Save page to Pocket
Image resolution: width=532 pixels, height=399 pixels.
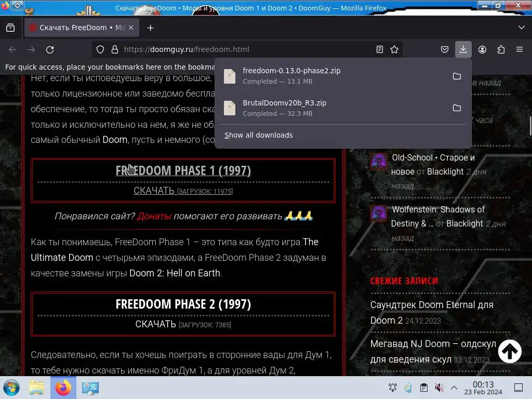click(445, 49)
